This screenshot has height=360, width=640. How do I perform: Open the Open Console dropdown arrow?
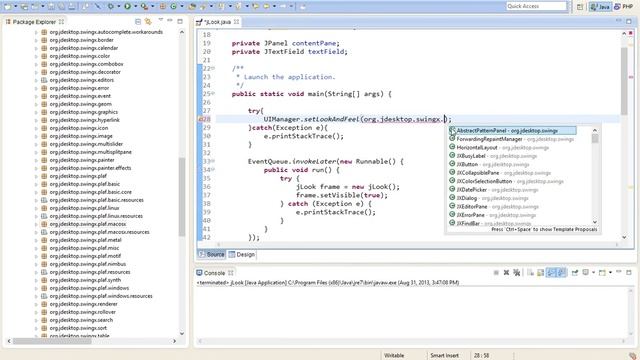610,272
